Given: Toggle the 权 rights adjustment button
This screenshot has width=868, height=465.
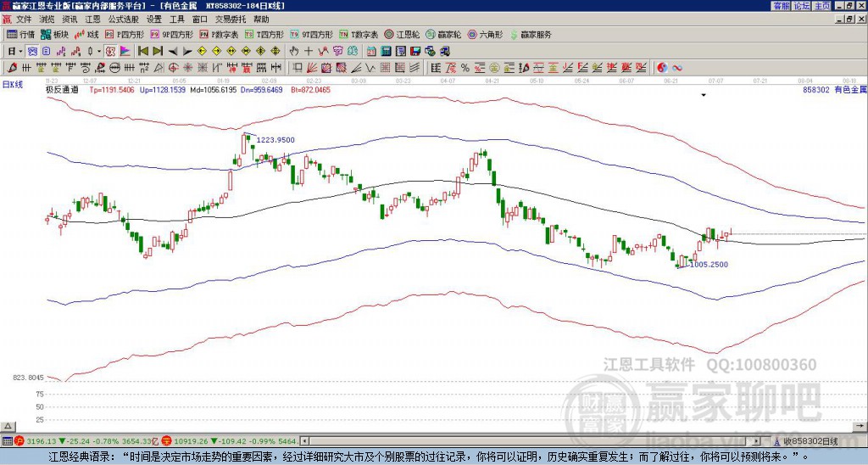Looking at the screenshot, I should click(x=110, y=52).
